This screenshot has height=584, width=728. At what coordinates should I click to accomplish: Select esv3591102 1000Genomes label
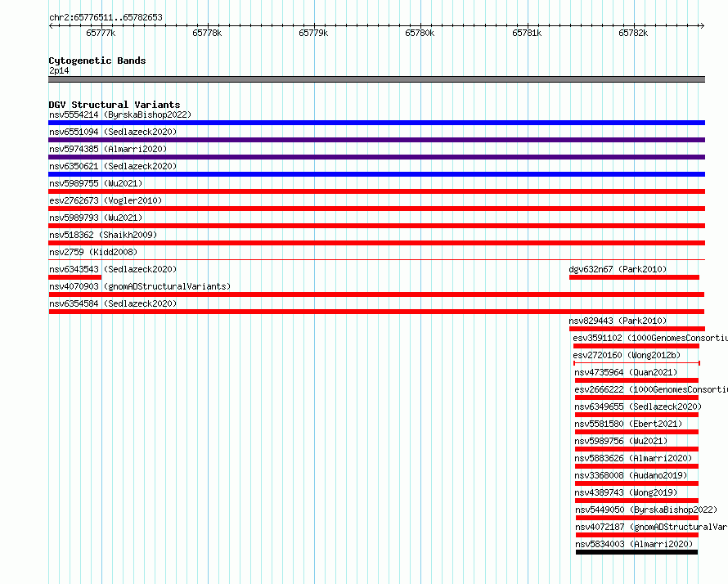point(650,338)
